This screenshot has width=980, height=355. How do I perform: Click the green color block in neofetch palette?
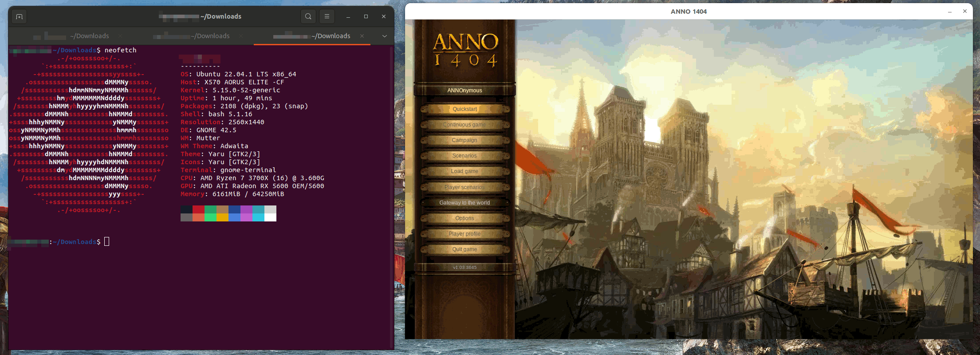(x=210, y=209)
